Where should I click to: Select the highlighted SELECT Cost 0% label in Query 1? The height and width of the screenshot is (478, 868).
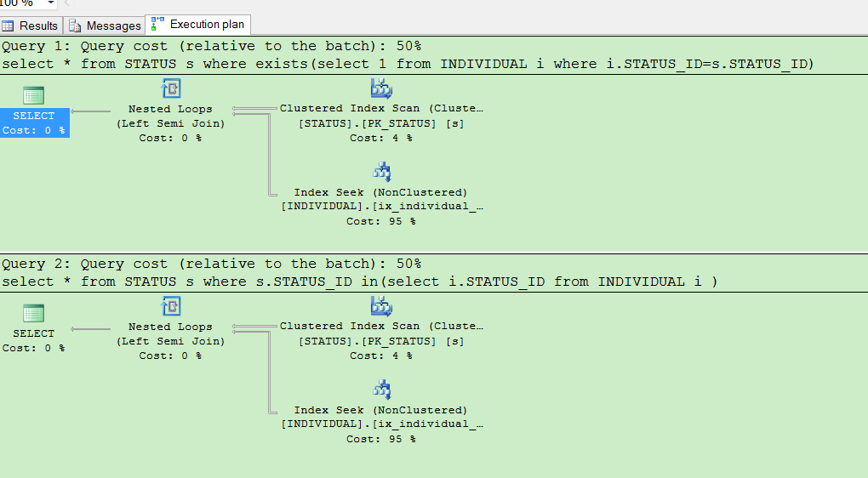(34, 122)
